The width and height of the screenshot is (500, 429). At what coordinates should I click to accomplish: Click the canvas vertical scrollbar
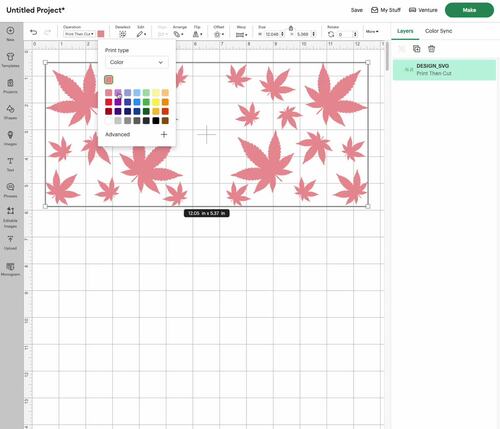[x=387, y=56]
